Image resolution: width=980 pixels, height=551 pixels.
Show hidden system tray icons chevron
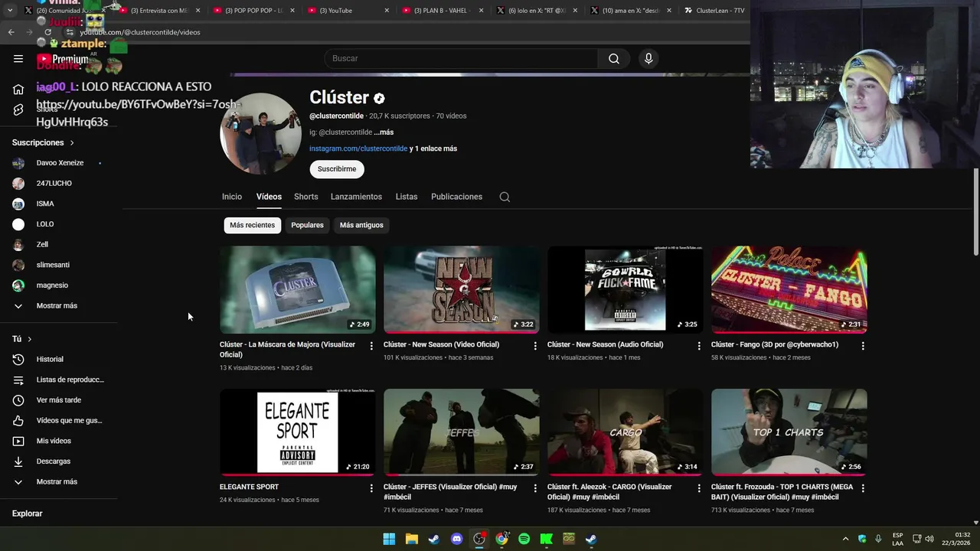pos(845,539)
